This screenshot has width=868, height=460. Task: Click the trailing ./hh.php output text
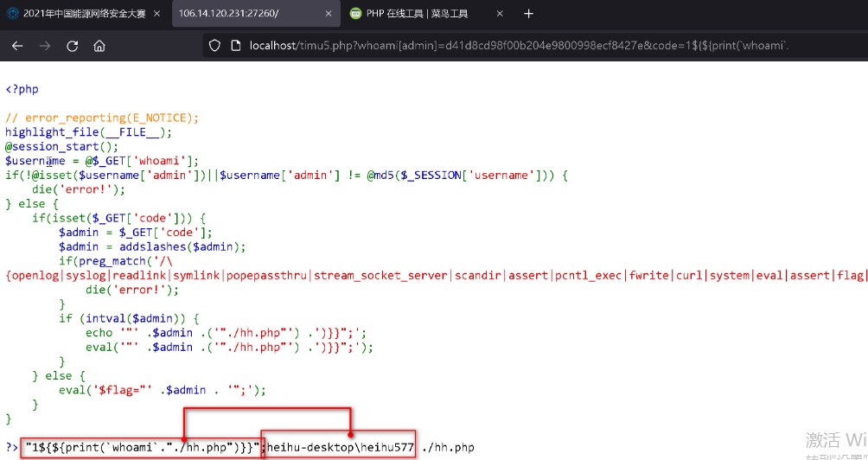[447, 447]
